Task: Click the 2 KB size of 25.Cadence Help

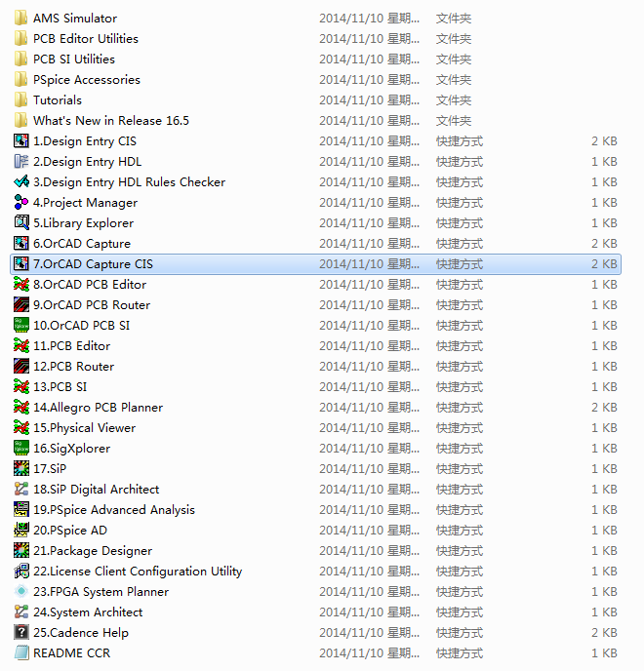Action: point(604,633)
